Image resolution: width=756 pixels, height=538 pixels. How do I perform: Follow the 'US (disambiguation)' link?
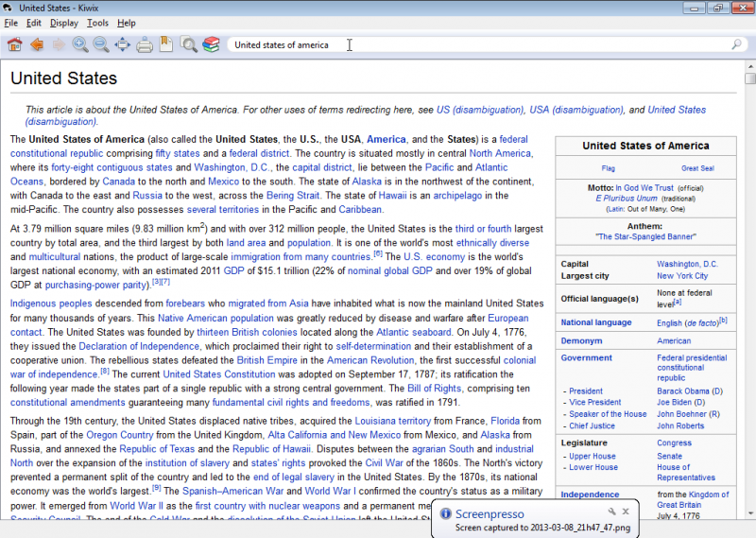click(x=480, y=110)
